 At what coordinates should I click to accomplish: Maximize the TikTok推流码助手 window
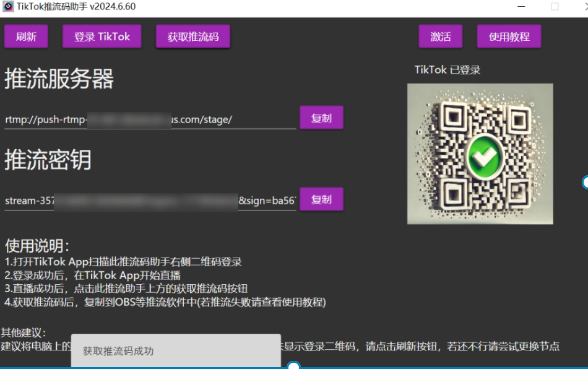[555, 6]
